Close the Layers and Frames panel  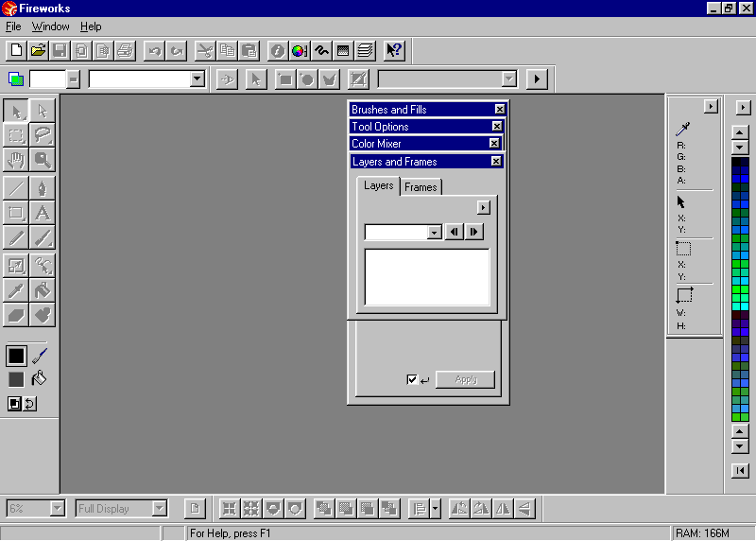point(496,161)
